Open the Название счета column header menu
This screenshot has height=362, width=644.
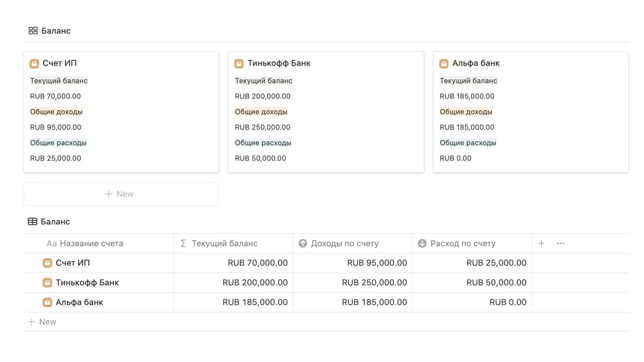[91, 243]
